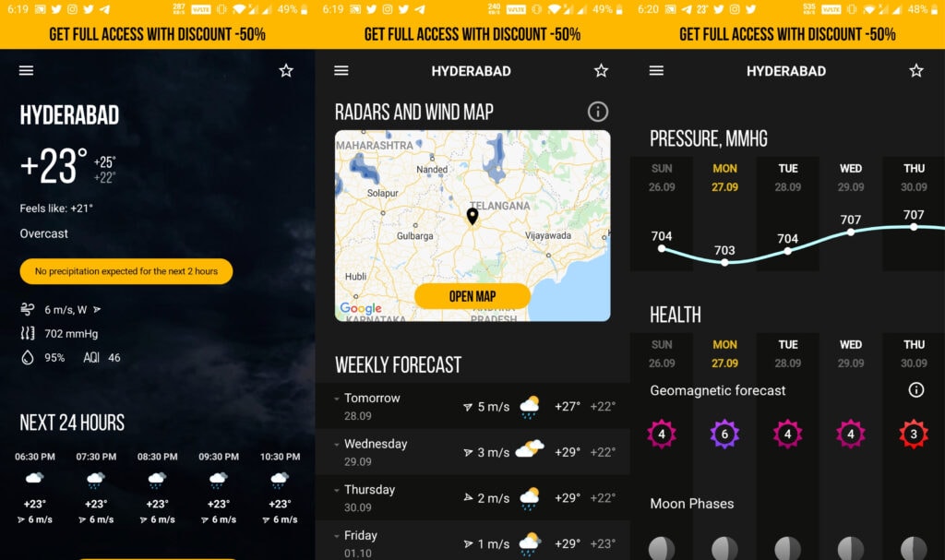Tap the 'PRESSURE, MMHG' heading
Viewport: 945px width, 560px height.
(x=709, y=138)
